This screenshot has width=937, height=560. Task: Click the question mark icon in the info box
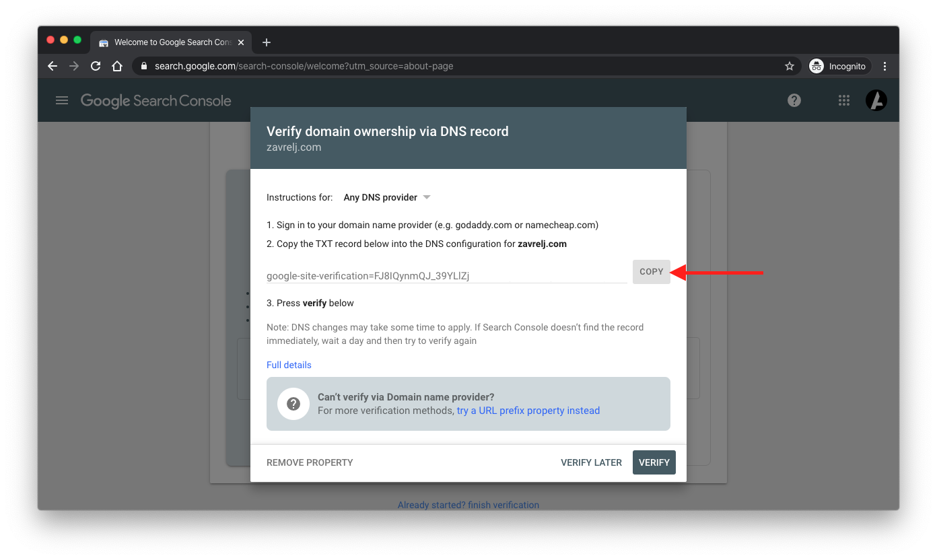pyautogui.click(x=293, y=404)
